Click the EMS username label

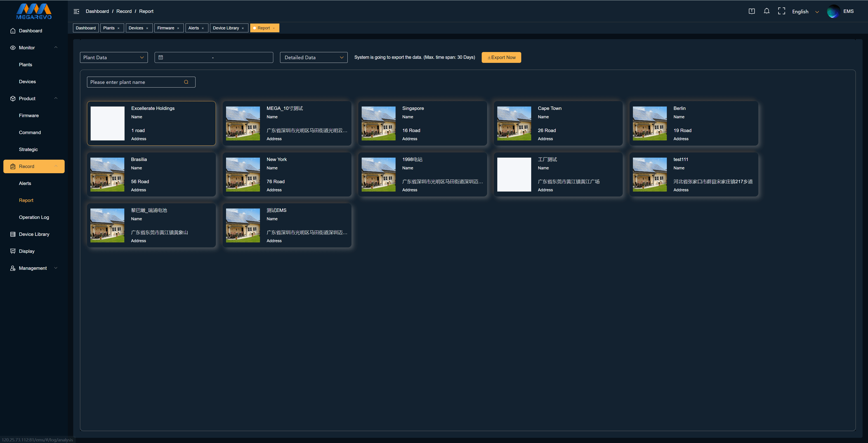point(849,11)
